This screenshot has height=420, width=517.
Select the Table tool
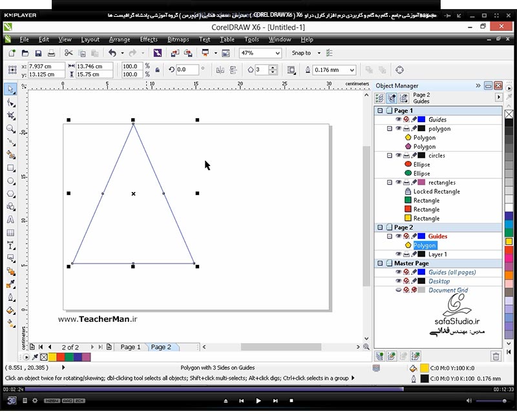click(x=11, y=233)
